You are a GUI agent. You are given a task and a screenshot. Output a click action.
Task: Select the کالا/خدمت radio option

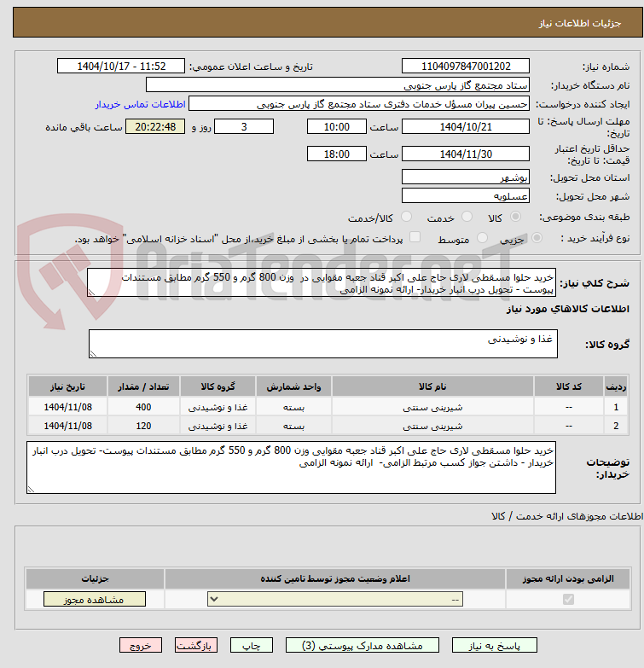(406, 217)
